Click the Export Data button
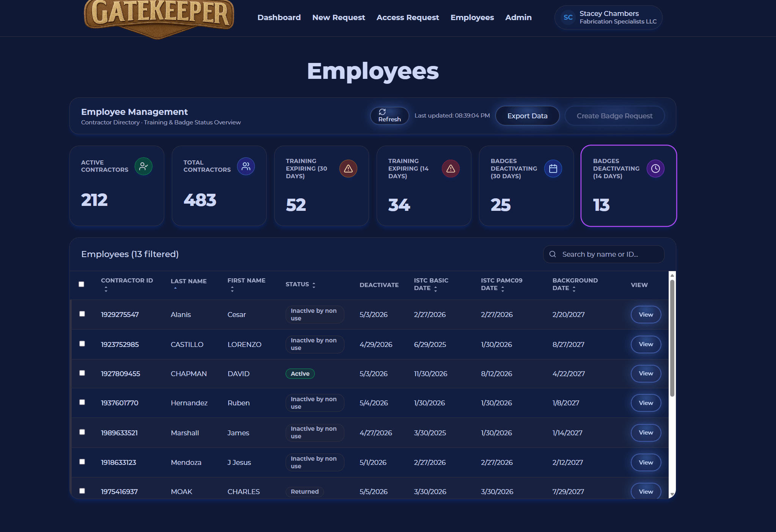The width and height of the screenshot is (776, 532). [x=527, y=116]
